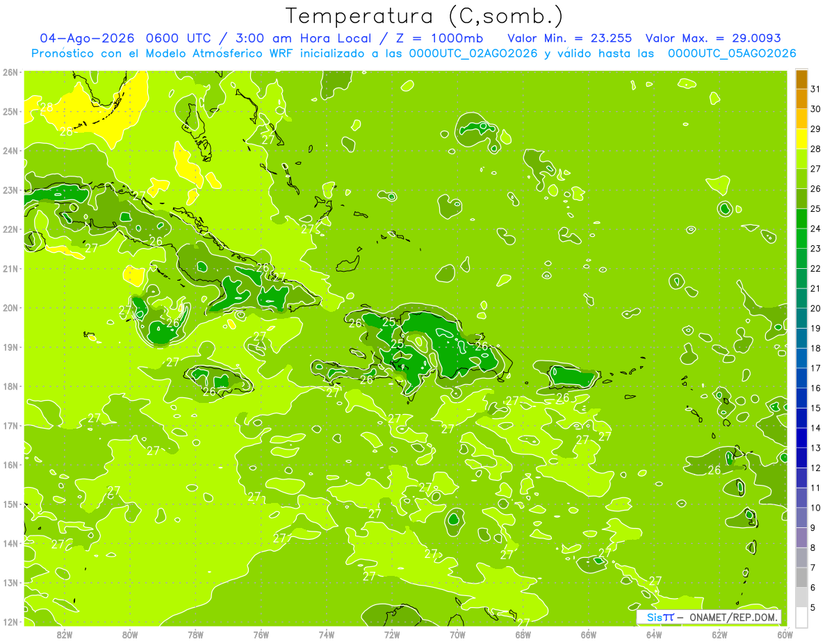Click the legend swatch between 25 and 26
The image size is (834, 644).
(x=801, y=199)
